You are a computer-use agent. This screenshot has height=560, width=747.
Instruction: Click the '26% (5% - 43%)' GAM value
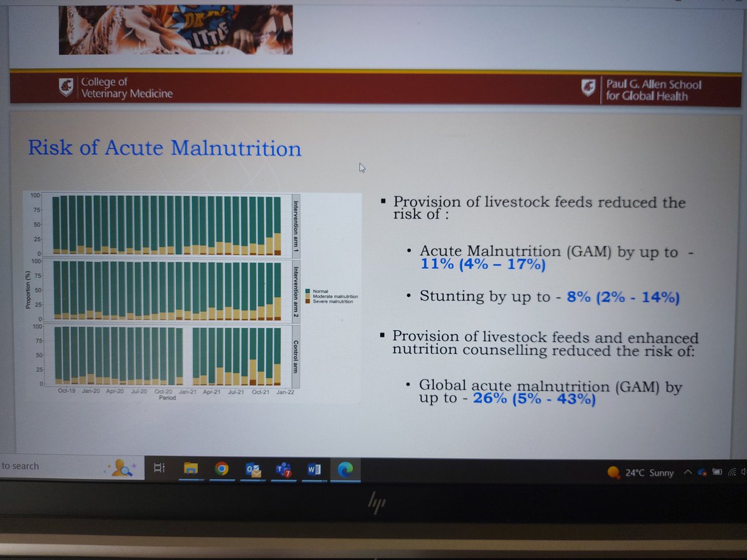(x=534, y=398)
